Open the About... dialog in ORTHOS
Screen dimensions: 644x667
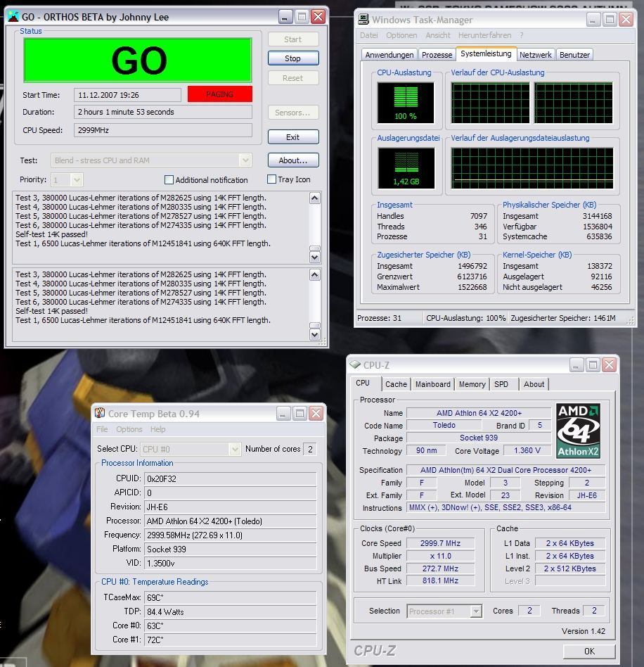pos(293,160)
